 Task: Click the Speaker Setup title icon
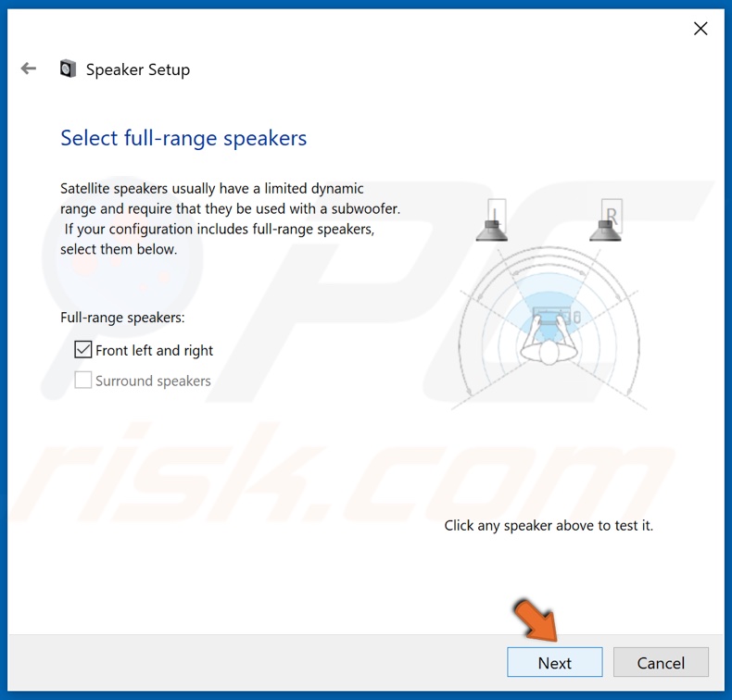point(68,69)
